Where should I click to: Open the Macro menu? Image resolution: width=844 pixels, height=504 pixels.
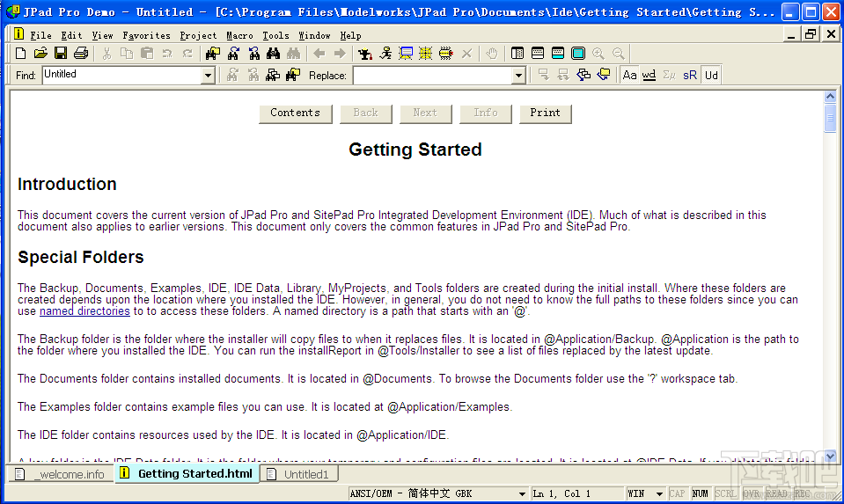[239, 35]
